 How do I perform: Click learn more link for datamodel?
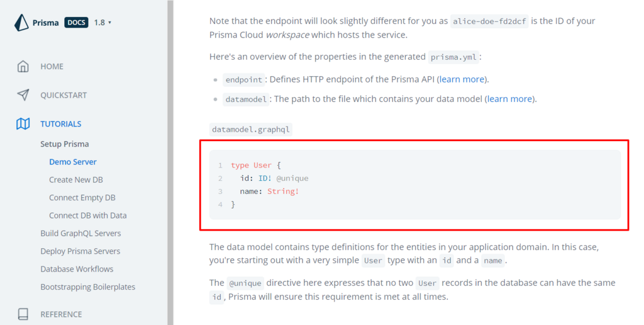click(x=509, y=99)
